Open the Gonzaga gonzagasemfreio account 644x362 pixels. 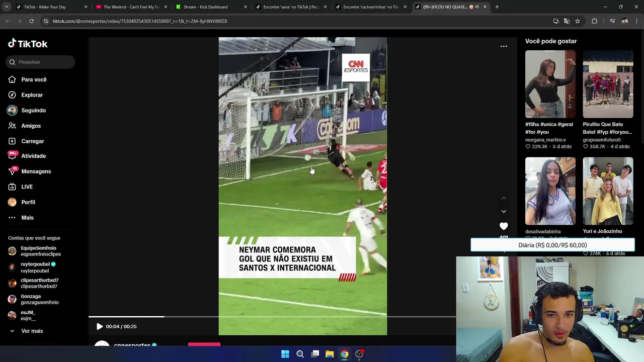(39, 299)
